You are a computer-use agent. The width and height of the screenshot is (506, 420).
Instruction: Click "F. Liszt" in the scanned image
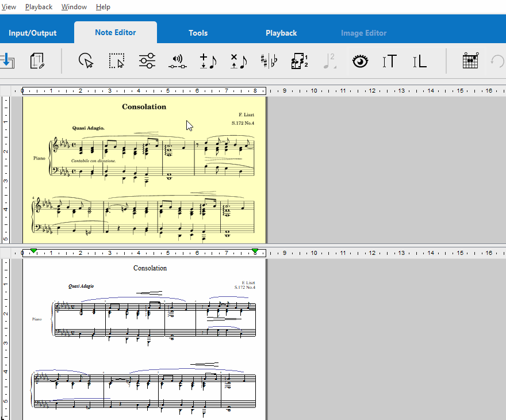pyautogui.click(x=246, y=114)
